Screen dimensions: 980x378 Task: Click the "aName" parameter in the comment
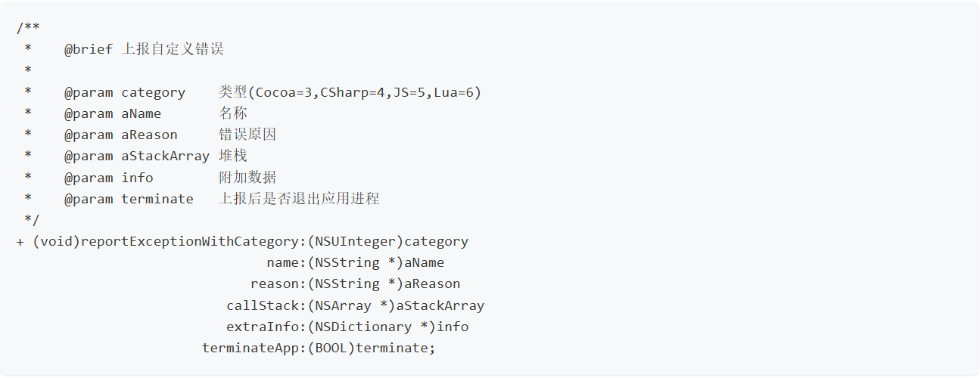click(141, 113)
